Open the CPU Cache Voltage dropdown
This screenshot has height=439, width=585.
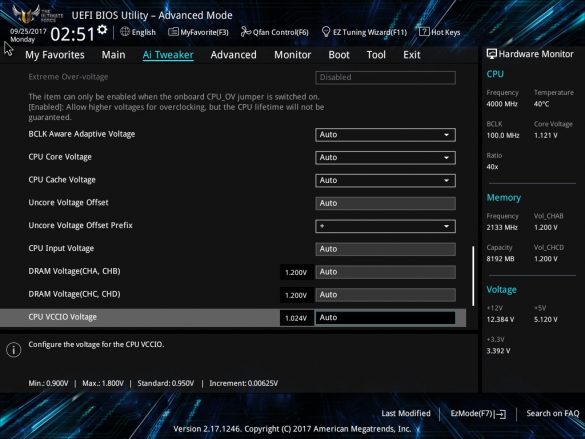[x=385, y=181]
